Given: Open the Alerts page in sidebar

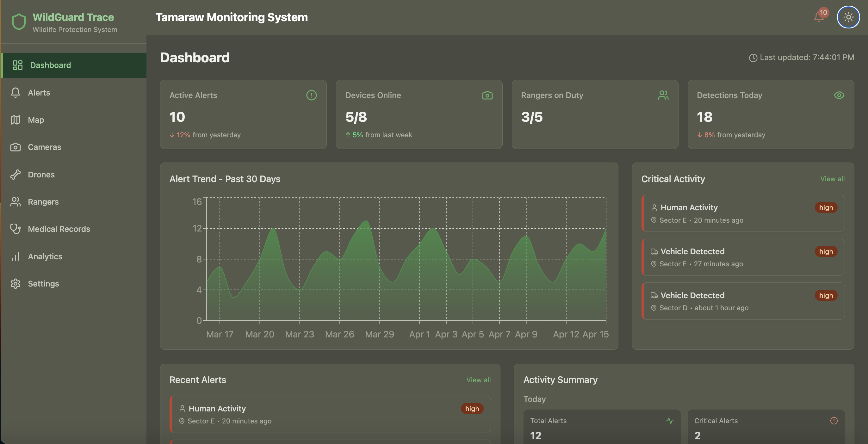Looking at the screenshot, I should pyautogui.click(x=39, y=93).
